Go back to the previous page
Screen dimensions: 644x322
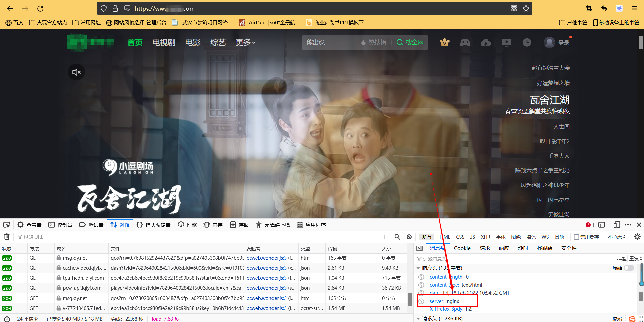[x=10, y=9]
